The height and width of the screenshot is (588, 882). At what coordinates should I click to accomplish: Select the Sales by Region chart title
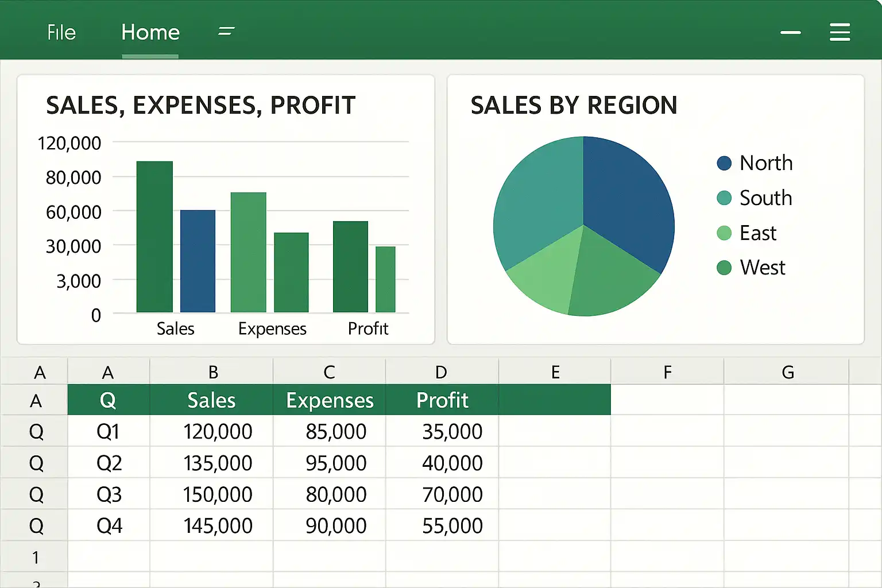[573, 106]
